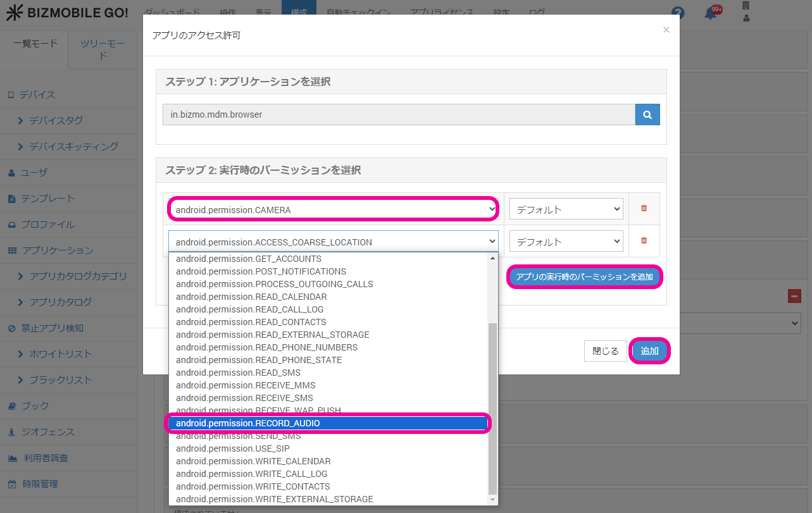The height and width of the screenshot is (513, 812).
Task: Click the in.bizmo.mdm.browser application field
Action: pyautogui.click(x=399, y=115)
